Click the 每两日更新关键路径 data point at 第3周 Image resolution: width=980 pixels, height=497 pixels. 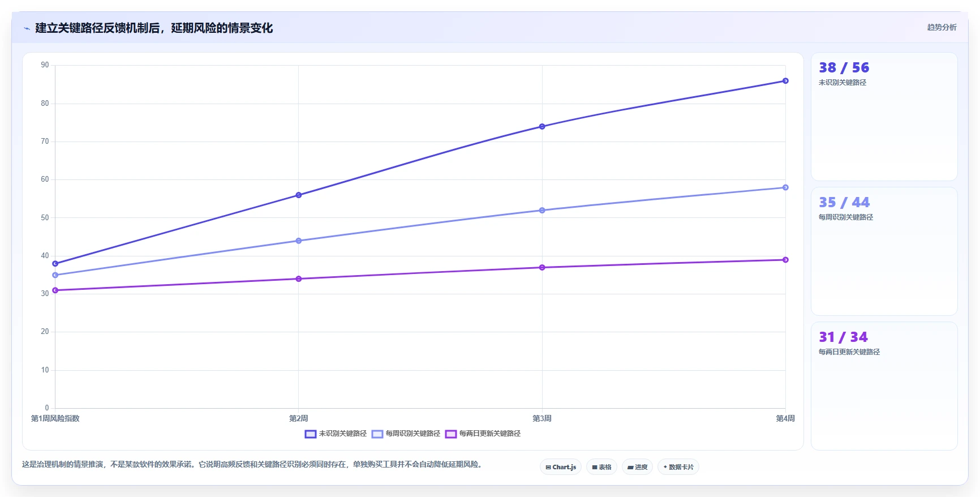pyautogui.click(x=542, y=268)
